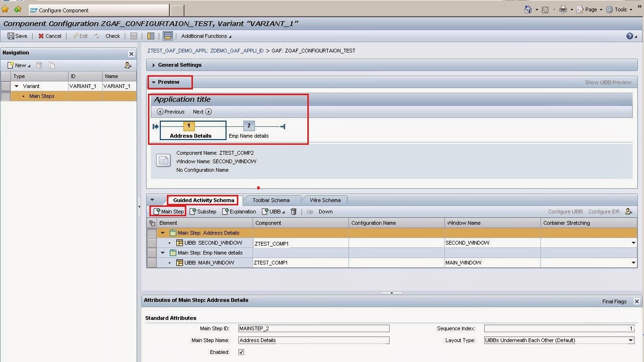Click the Main Step Name input field
The image size is (644, 362).
click(313, 340)
